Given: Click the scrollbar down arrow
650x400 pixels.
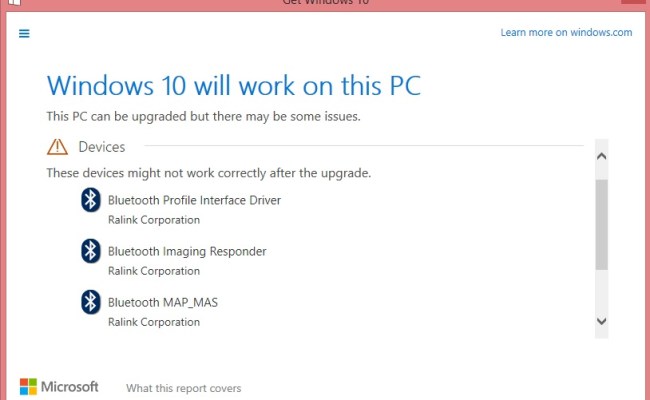Looking at the screenshot, I should 601,321.
